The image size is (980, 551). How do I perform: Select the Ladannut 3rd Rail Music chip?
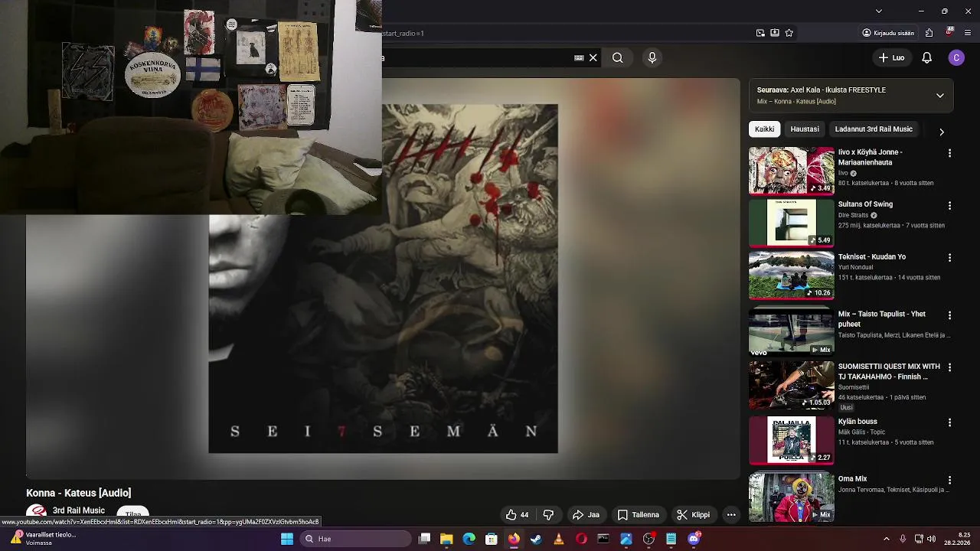click(x=874, y=129)
